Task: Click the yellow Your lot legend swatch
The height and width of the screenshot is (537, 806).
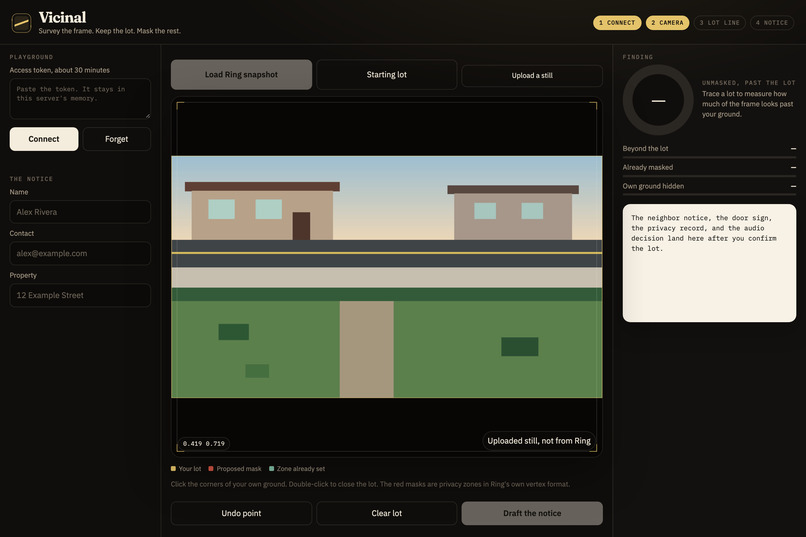Action: tap(173, 469)
